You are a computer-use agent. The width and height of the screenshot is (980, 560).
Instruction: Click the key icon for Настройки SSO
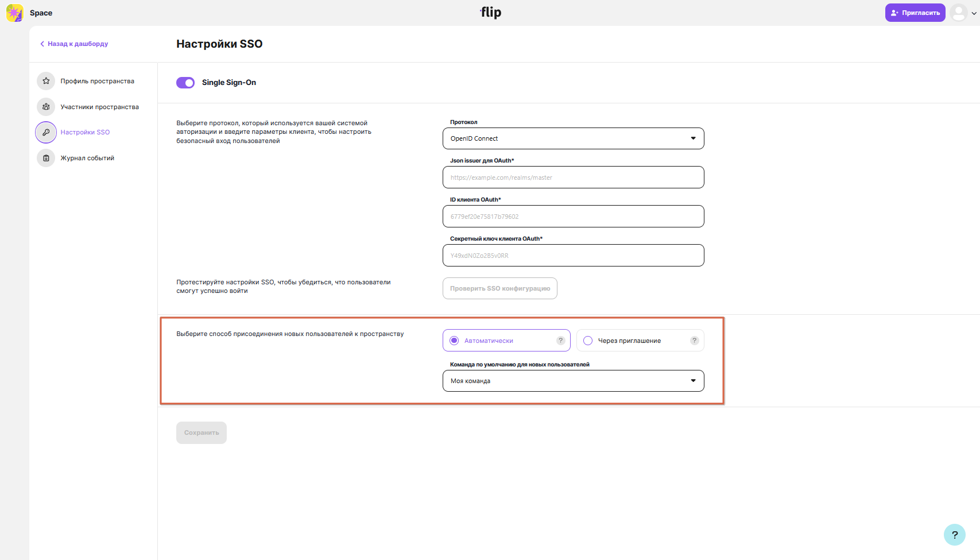[x=46, y=132]
